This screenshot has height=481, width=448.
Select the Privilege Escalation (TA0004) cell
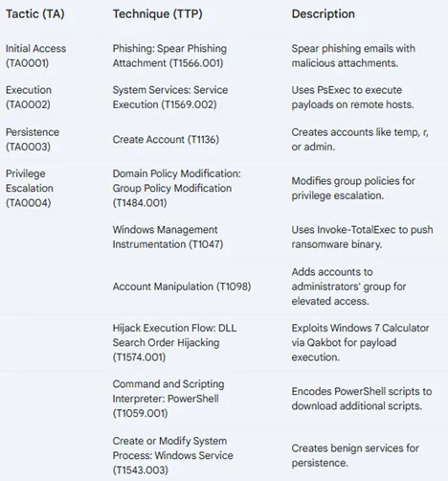(x=30, y=188)
